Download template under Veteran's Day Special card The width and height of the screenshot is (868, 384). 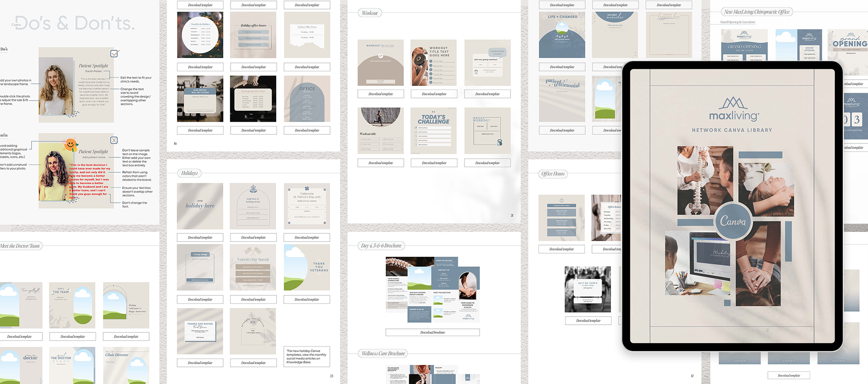tap(253, 299)
